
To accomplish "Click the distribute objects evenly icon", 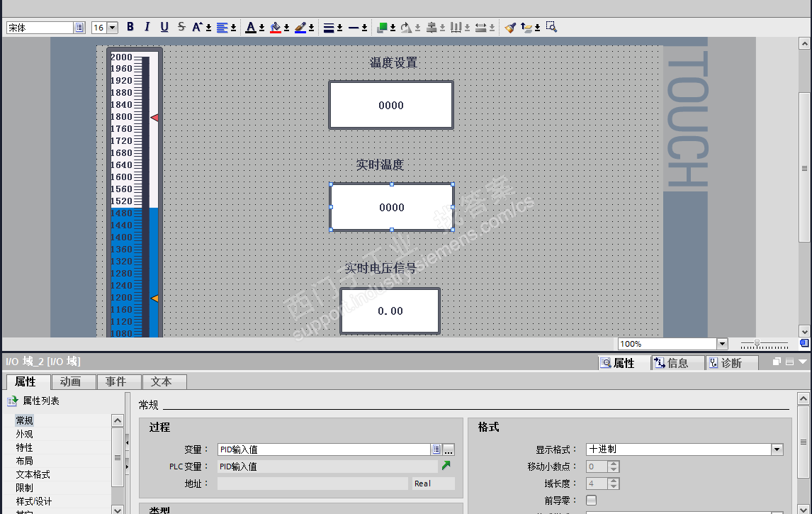I will 456,28.
